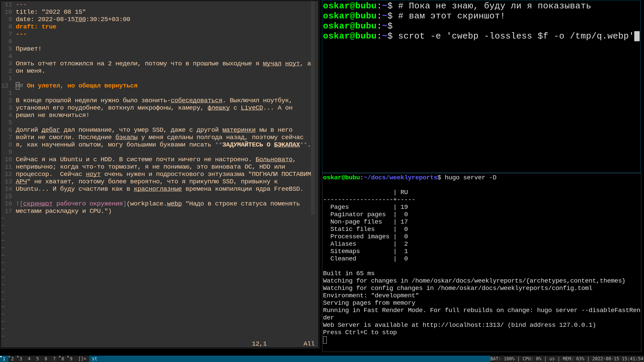Click the vim editor vertical scrollbar
The height and width of the screenshot is (362, 644).
[x=313, y=108]
